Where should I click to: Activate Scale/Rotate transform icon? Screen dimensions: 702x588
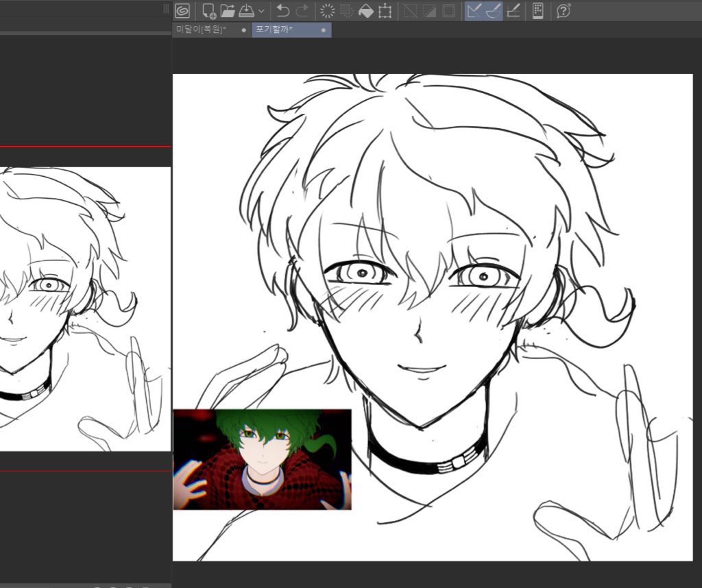coord(385,11)
